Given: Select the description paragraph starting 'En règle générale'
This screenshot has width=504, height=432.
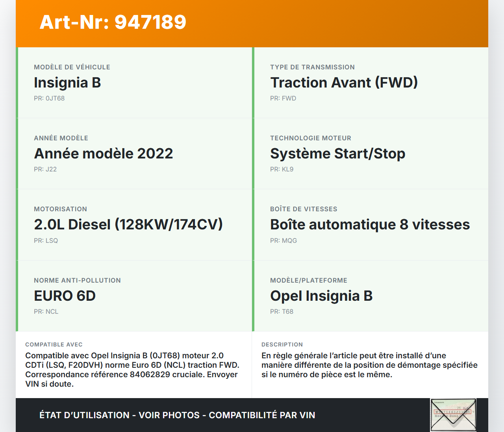Looking at the screenshot, I should pos(369,365).
